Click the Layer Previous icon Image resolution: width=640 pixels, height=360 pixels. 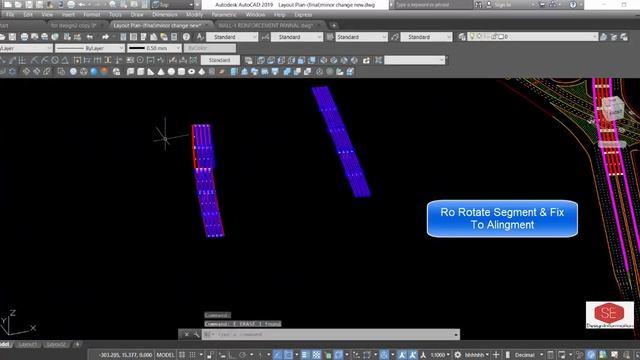614,37
